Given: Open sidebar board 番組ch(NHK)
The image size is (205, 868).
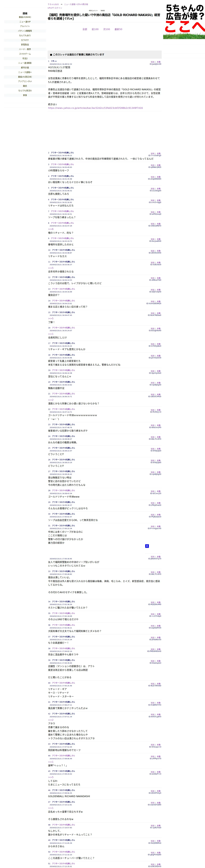Looking at the screenshot, I should pos(25,17).
